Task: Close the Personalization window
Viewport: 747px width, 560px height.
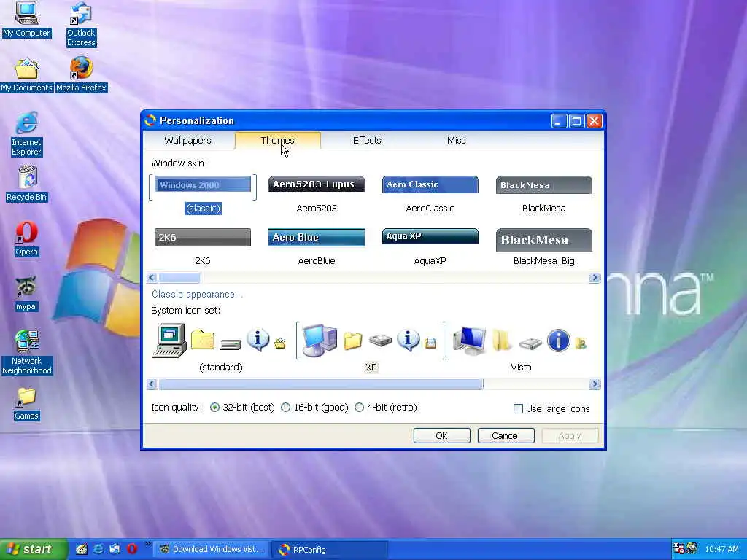Action: click(594, 121)
